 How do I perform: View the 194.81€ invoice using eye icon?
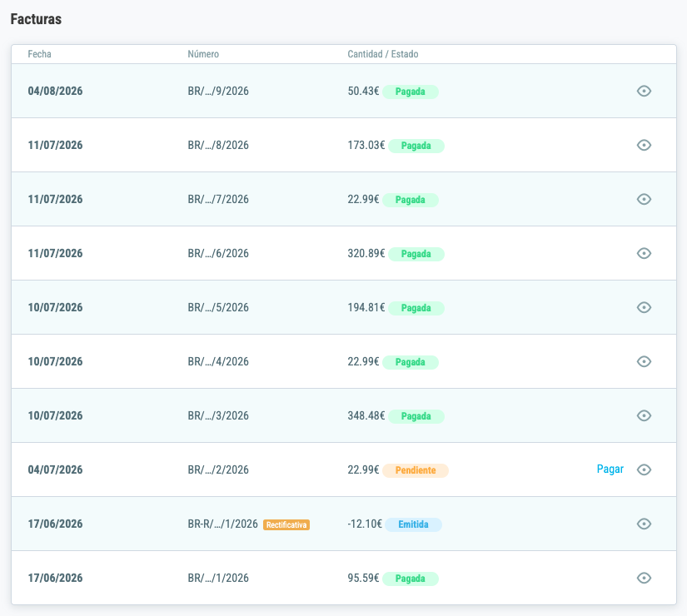(x=644, y=307)
